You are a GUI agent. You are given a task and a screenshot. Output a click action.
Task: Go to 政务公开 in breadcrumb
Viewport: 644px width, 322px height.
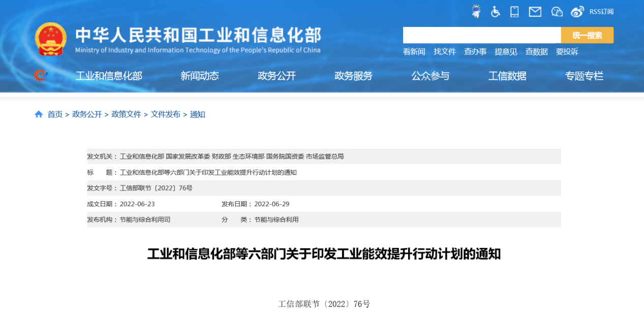click(87, 114)
